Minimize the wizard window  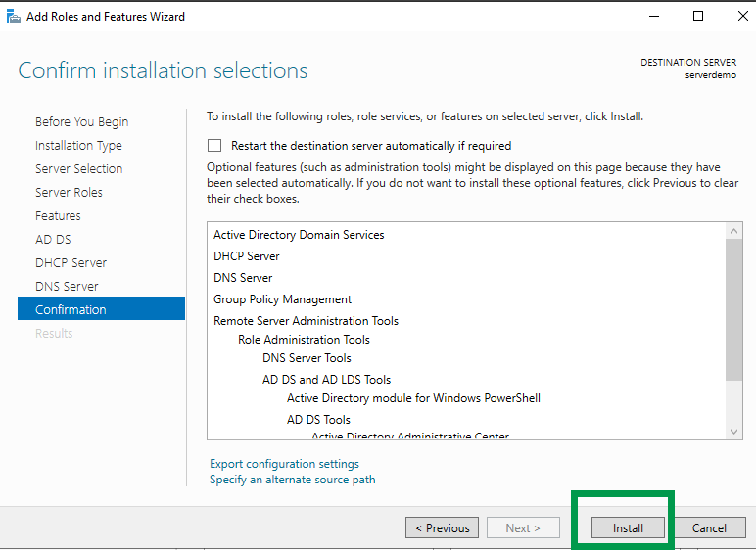[652, 16]
